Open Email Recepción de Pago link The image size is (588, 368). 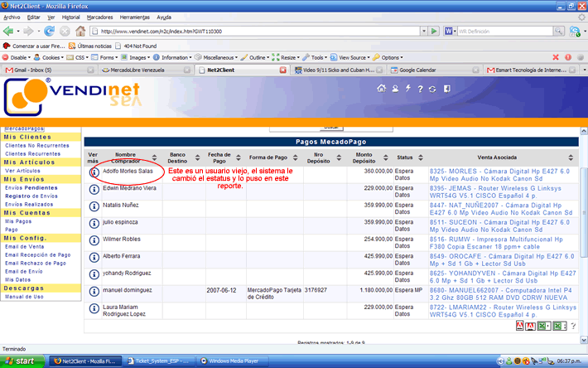[x=37, y=254]
